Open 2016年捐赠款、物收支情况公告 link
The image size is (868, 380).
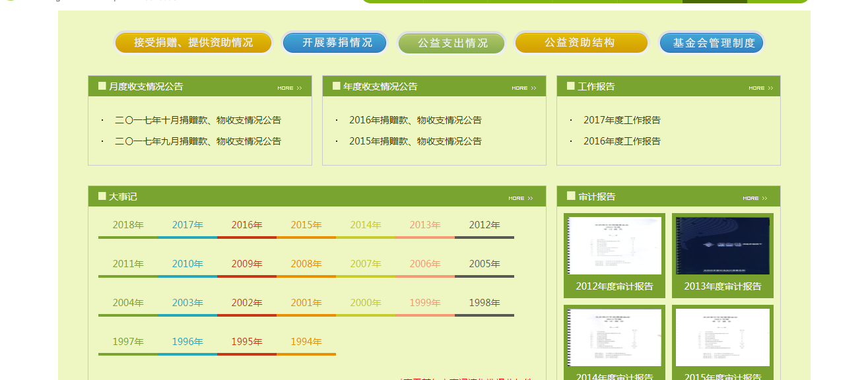click(x=415, y=120)
